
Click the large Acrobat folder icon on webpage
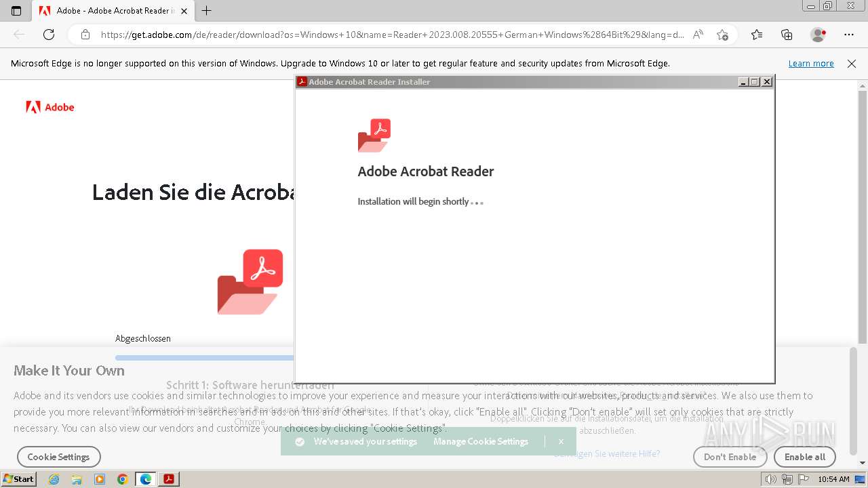point(250,282)
